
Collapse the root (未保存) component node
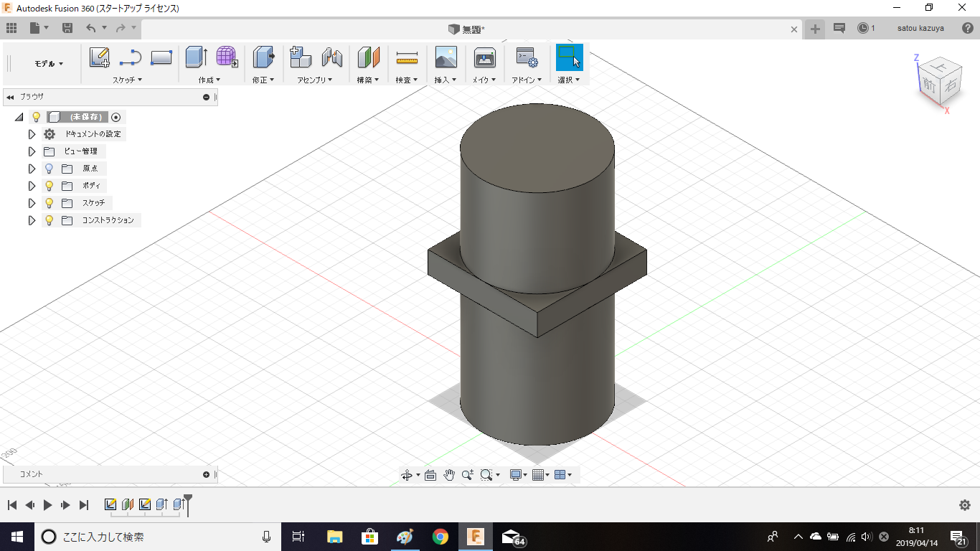pos(19,117)
